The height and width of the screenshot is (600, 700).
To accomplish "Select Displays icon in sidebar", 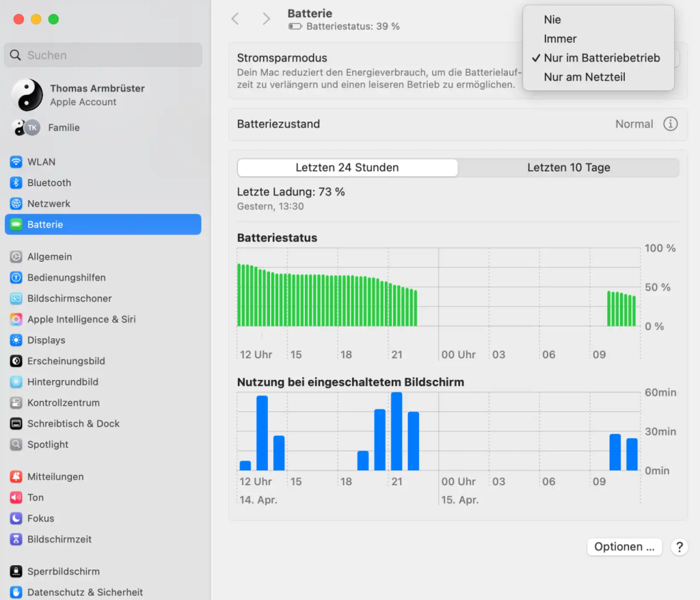I will [x=16, y=340].
